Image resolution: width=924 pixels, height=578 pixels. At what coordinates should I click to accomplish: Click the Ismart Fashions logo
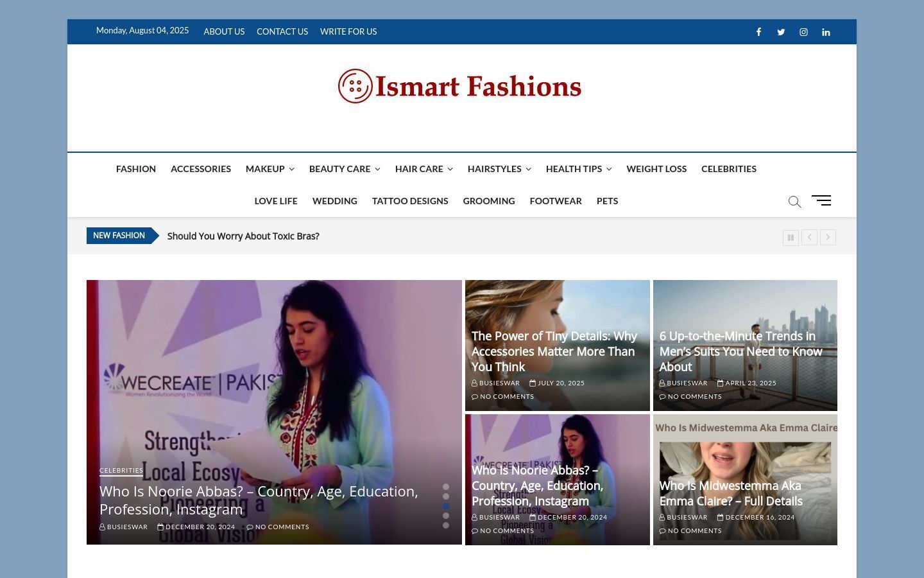point(460,86)
